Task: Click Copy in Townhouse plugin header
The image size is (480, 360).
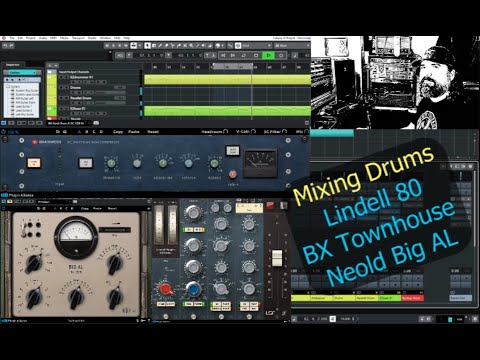Action: pyautogui.click(x=118, y=132)
